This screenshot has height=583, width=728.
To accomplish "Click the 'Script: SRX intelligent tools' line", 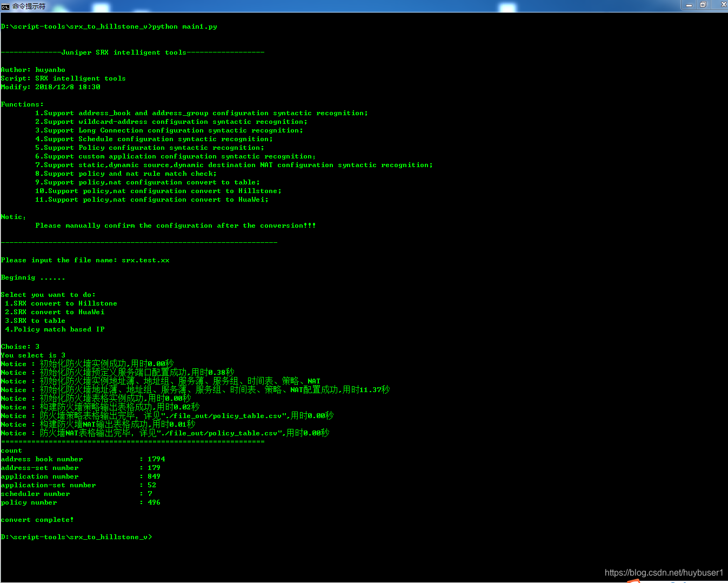I will click(63, 78).
